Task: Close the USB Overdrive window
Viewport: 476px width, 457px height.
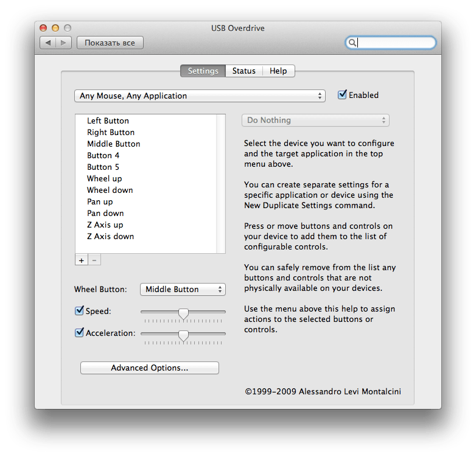Action: point(43,28)
